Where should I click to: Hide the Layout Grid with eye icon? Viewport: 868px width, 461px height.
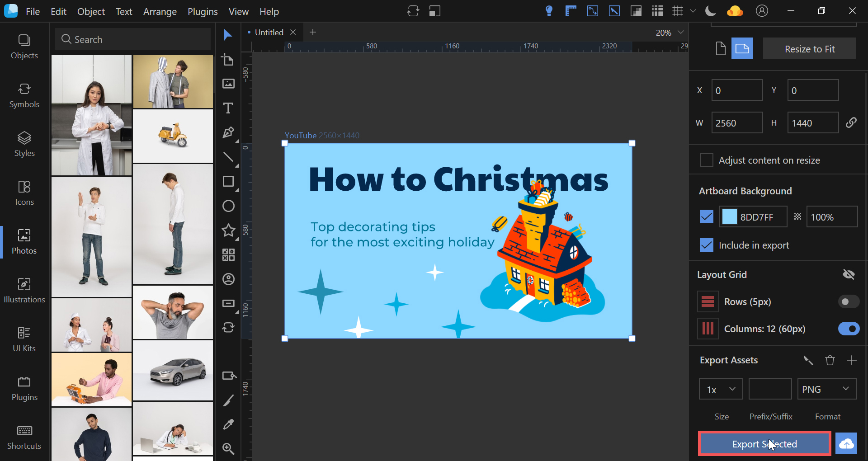[849, 274]
